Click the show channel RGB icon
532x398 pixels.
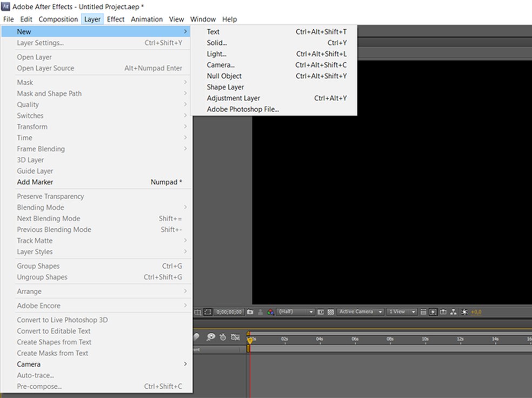point(270,312)
